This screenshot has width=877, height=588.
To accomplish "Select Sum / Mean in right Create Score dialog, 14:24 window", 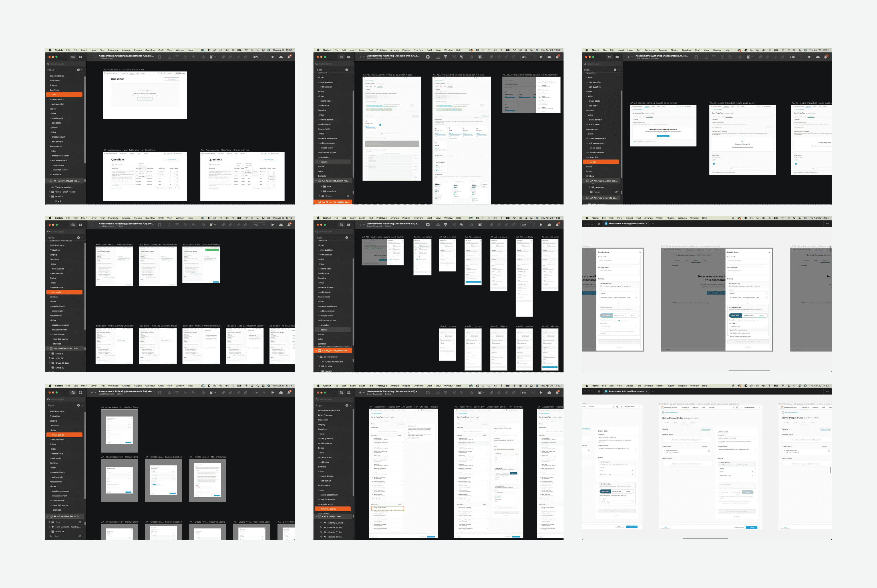I will coord(736,316).
